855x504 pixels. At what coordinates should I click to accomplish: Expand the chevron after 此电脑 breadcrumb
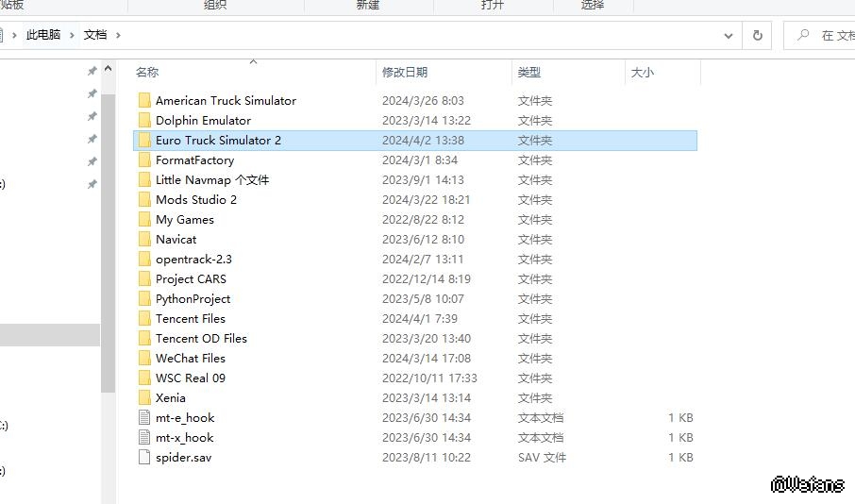pyautogui.click(x=72, y=35)
